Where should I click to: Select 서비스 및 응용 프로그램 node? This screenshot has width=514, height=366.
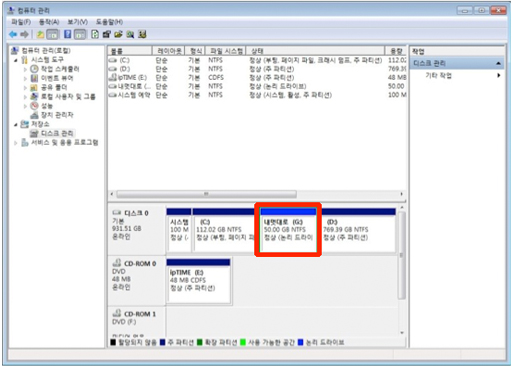click(65, 143)
